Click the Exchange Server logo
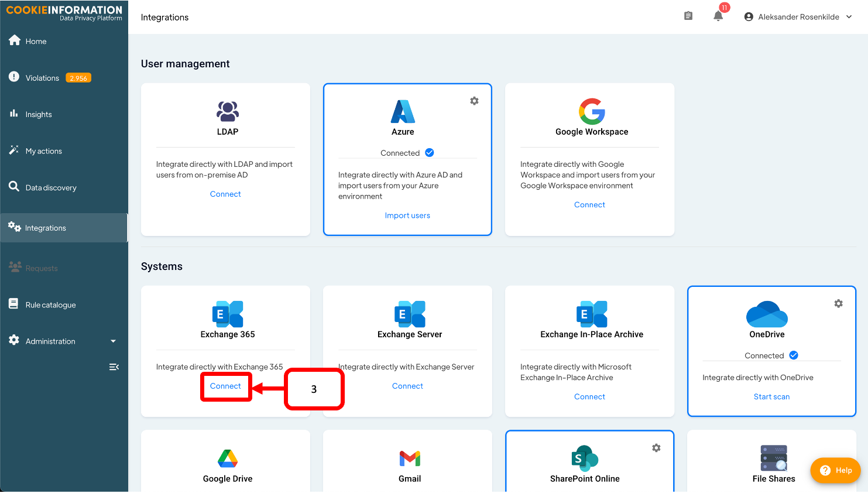This screenshot has width=868, height=493. pyautogui.click(x=410, y=314)
